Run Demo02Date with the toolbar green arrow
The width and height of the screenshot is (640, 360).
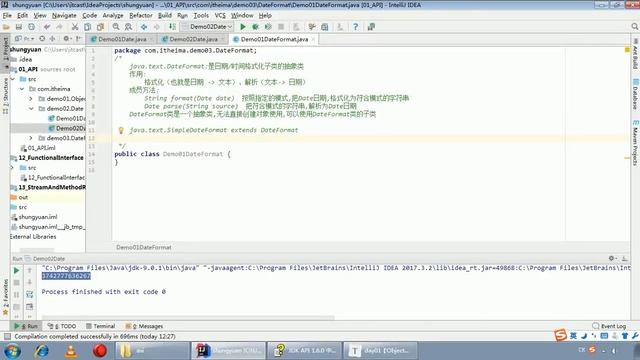tap(243, 27)
